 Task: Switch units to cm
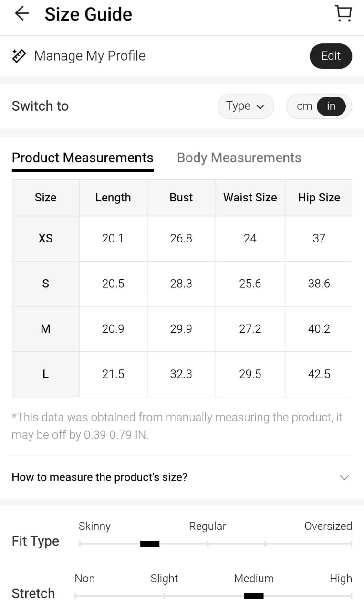pos(304,106)
